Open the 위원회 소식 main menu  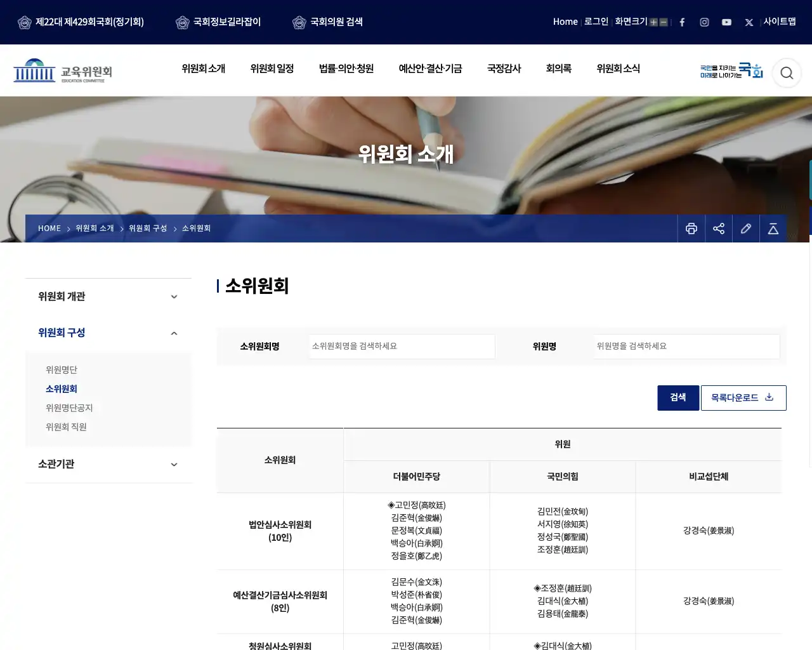point(619,69)
